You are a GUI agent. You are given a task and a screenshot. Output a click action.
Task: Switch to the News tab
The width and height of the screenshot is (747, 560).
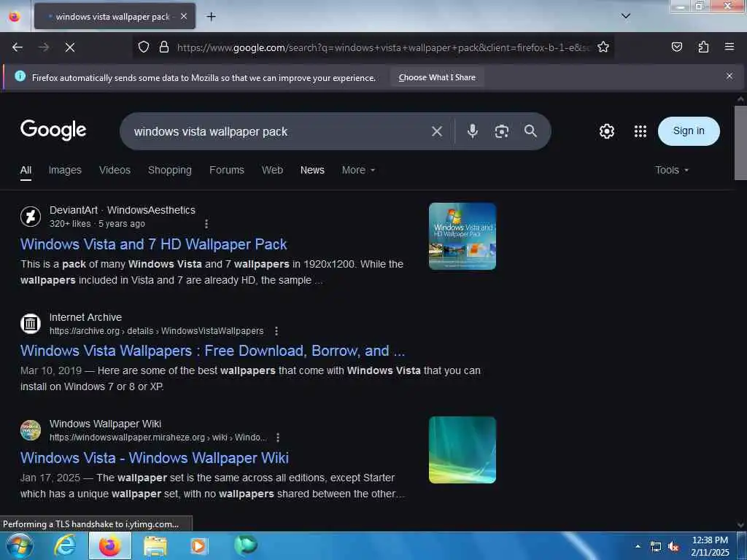[x=312, y=170]
